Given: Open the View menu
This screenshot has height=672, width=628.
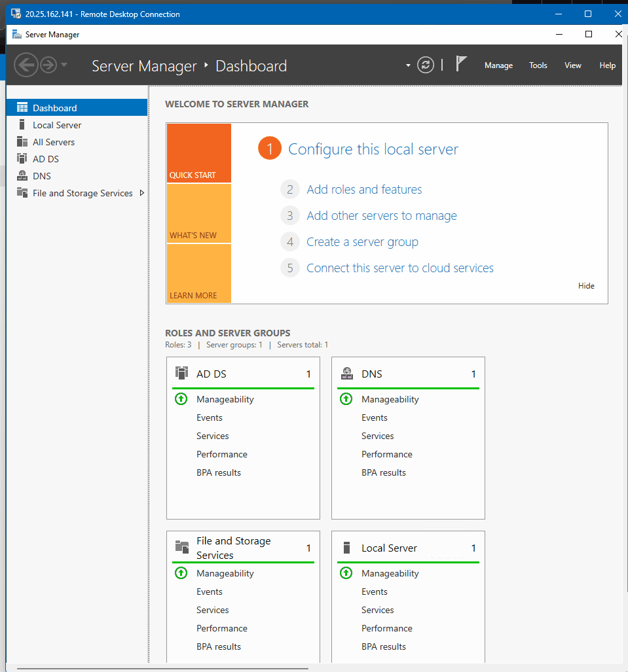Looking at the screenshot, I should 572,65.
